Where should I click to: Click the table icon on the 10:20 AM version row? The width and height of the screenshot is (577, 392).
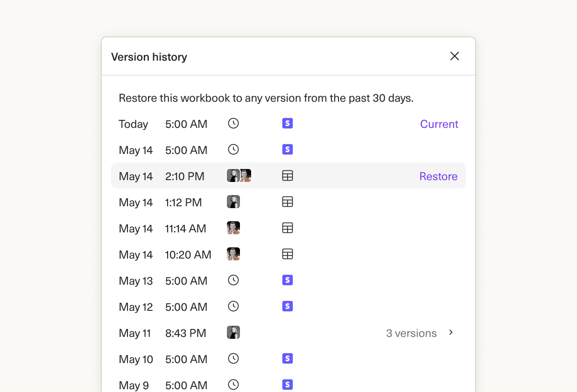pos(287,254)
